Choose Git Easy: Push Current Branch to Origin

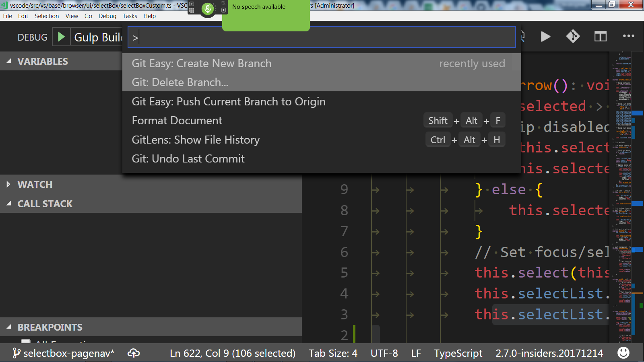[x=322, y=101]
